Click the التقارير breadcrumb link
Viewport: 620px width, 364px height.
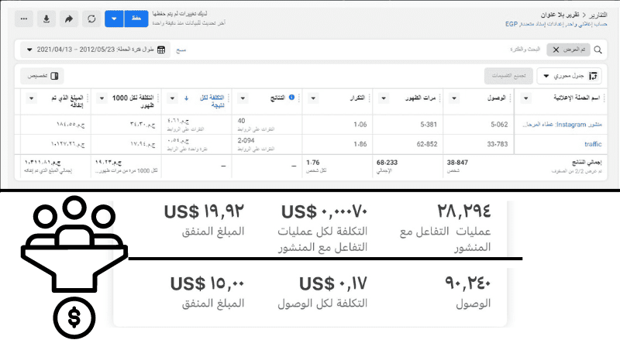[x=598, y=15]
